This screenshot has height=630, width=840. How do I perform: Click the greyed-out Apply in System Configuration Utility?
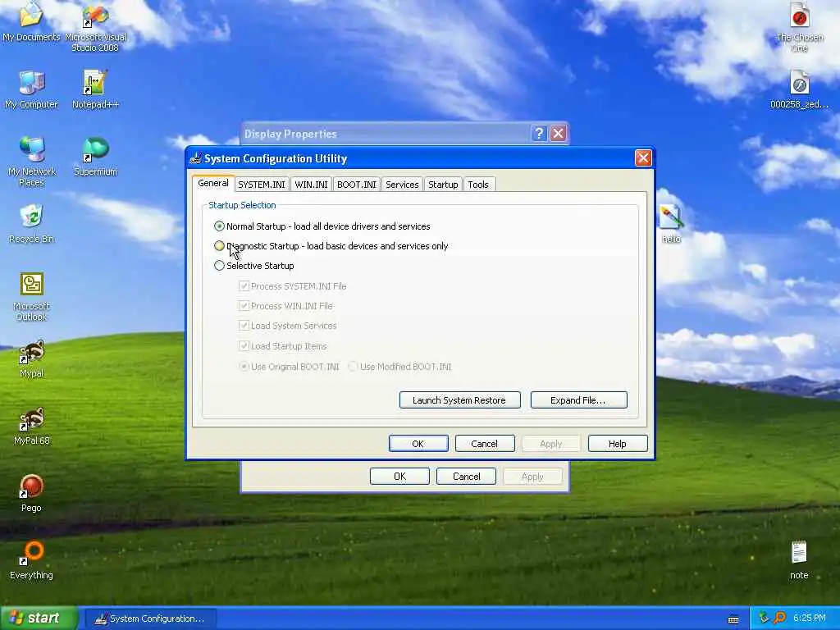(x=550, y=444)
